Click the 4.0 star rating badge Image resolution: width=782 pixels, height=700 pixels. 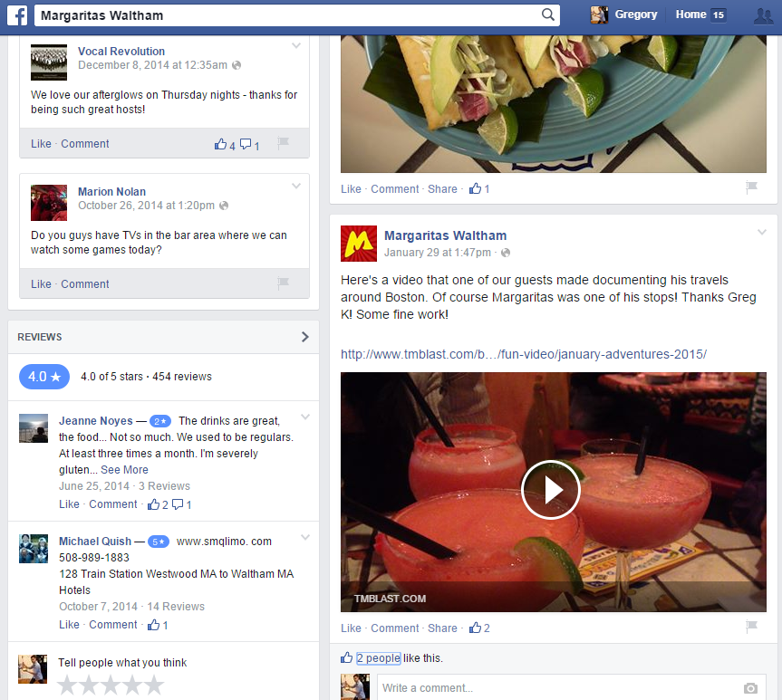[44, 377]
